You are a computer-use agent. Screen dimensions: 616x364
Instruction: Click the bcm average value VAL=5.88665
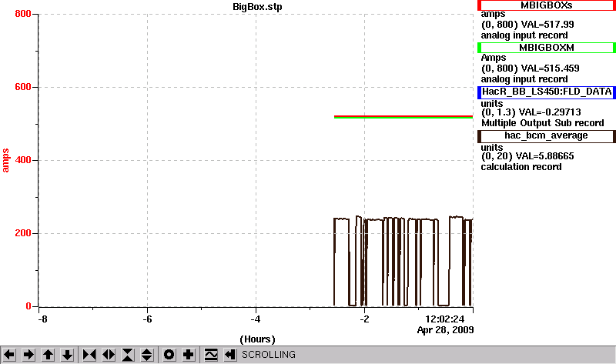pyautogui.click(x=544, y=156)
